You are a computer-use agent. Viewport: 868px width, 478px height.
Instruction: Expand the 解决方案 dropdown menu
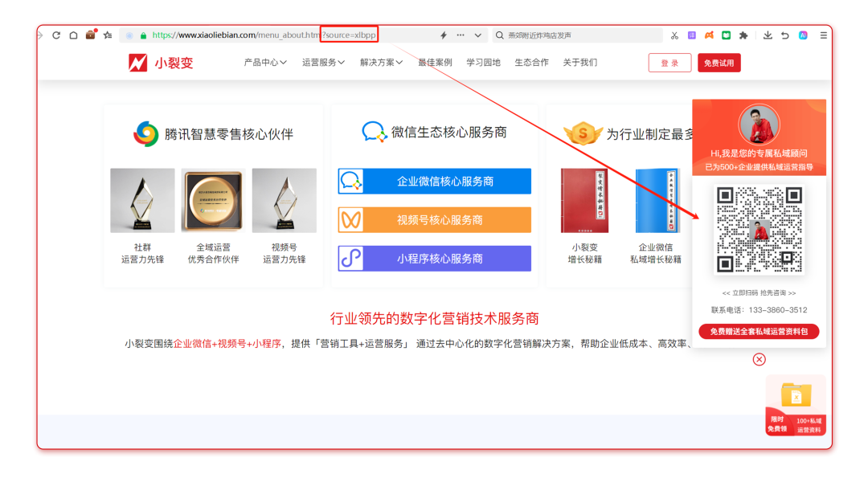click(381, 63)
